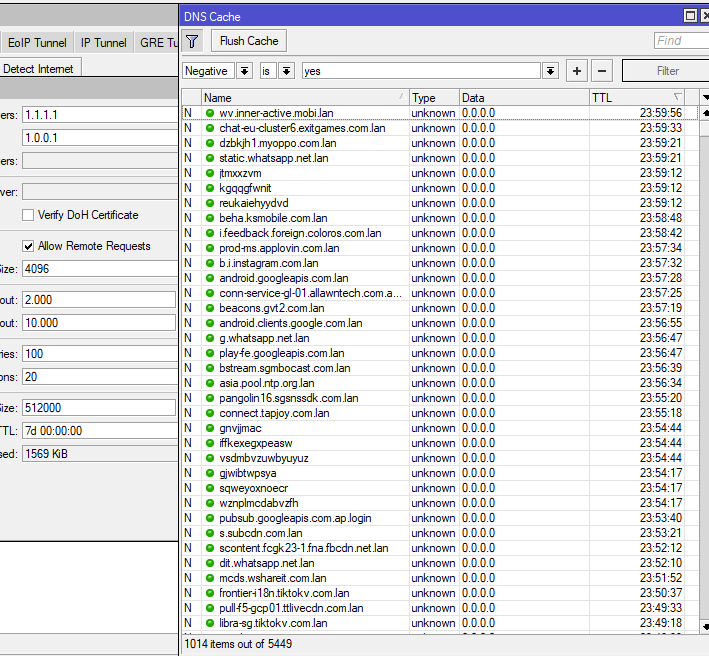Viewport: 709px width, 656px height.
Task: Click green icon of android.googleapis.com.lan row
Action: 210,278
